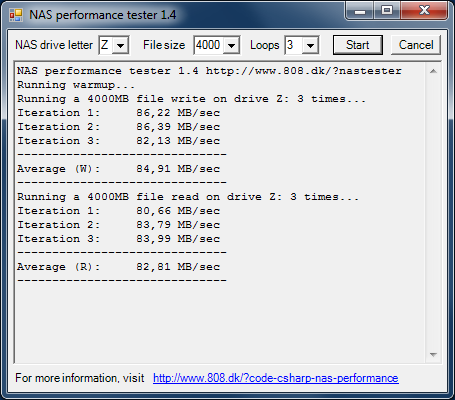455x400 pixels.
Task: Click the 'NAS drive letter' label
Action: click(54, 45)
